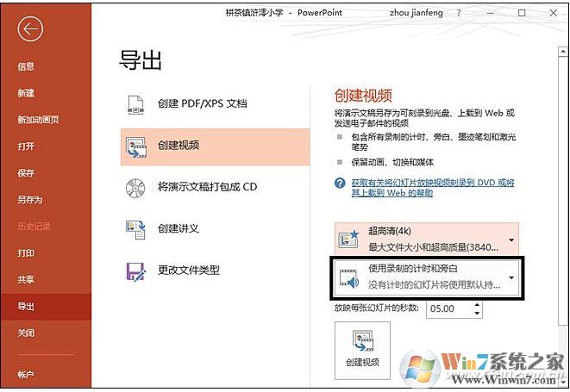Select 保存 (Save) in sidebar
The image size is (570, 392).
[26, 173]
